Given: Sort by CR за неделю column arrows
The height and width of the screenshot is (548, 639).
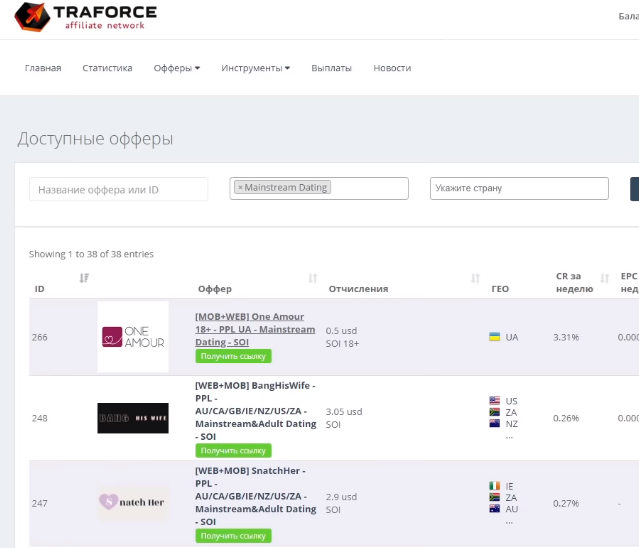Looking at the screenshot, I should click(x=604, y=278).
